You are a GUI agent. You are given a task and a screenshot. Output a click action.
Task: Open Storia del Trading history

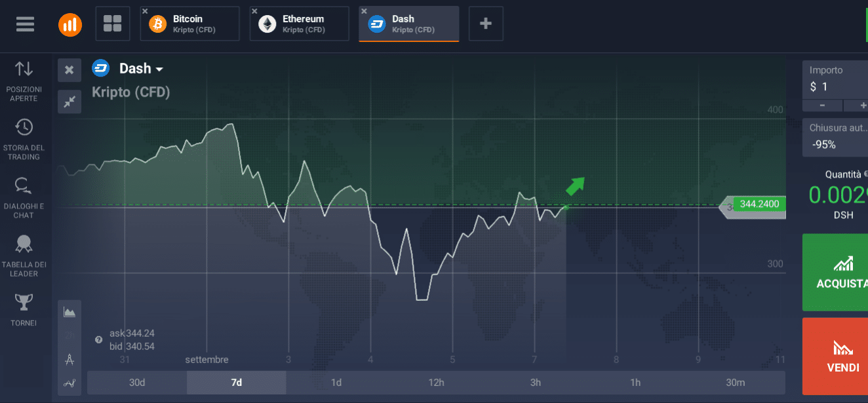click(24, 139)
